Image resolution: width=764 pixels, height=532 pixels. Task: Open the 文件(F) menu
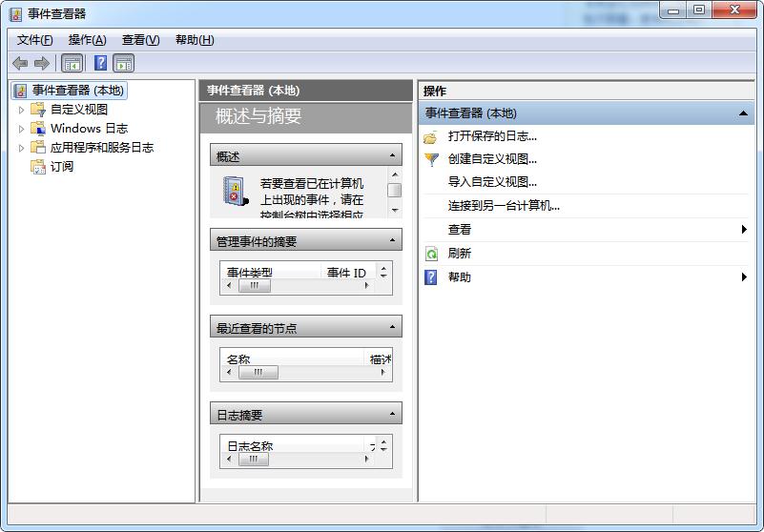pyautogui.click(x=35, y=40)
